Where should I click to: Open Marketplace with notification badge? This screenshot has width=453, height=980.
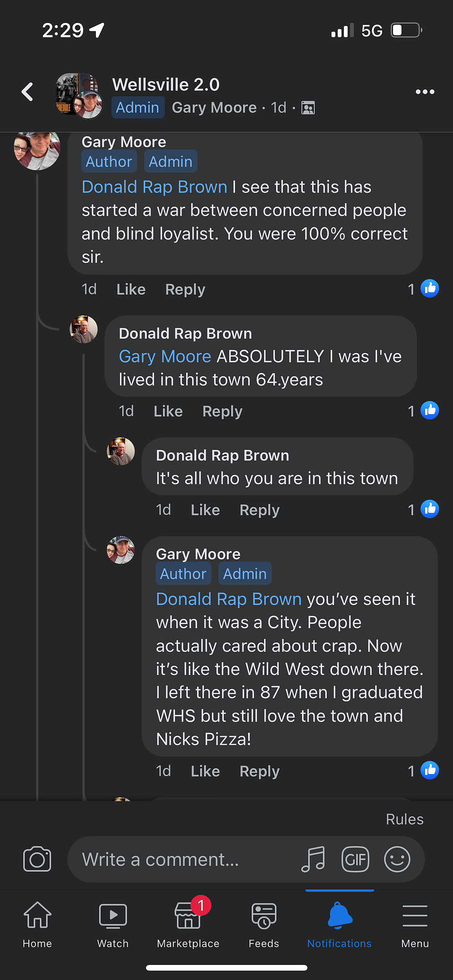point(188,923)
